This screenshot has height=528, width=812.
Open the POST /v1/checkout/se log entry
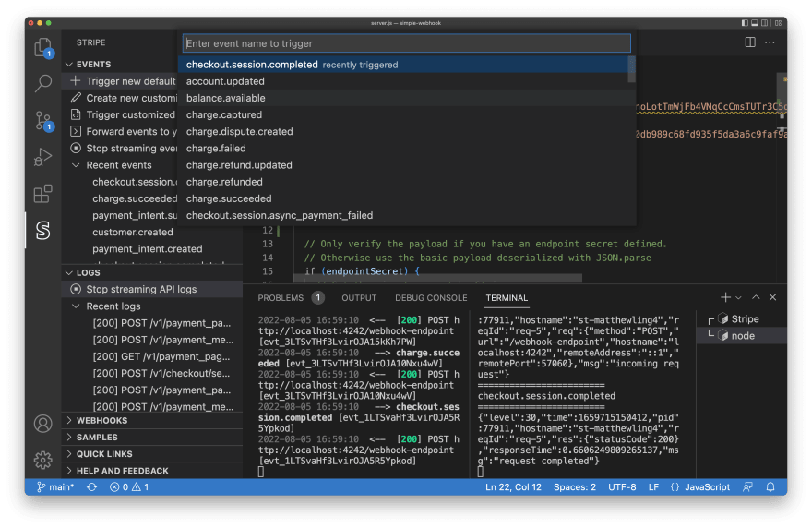point(161,373)
